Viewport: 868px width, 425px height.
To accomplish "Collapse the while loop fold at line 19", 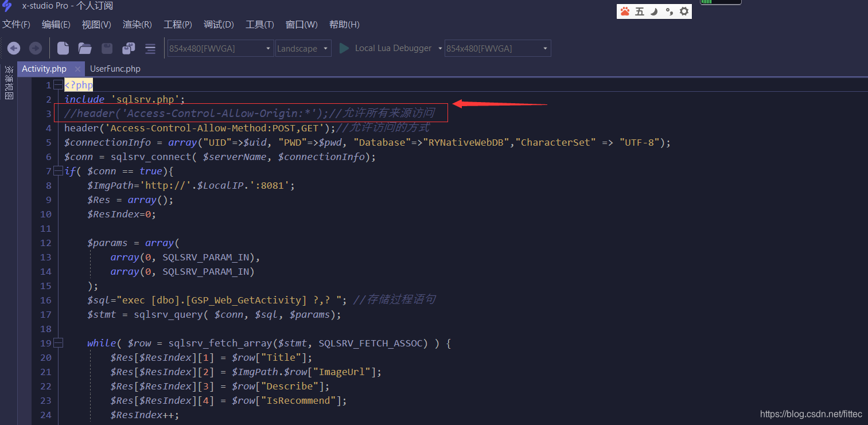I will click(x=58, y=343).
